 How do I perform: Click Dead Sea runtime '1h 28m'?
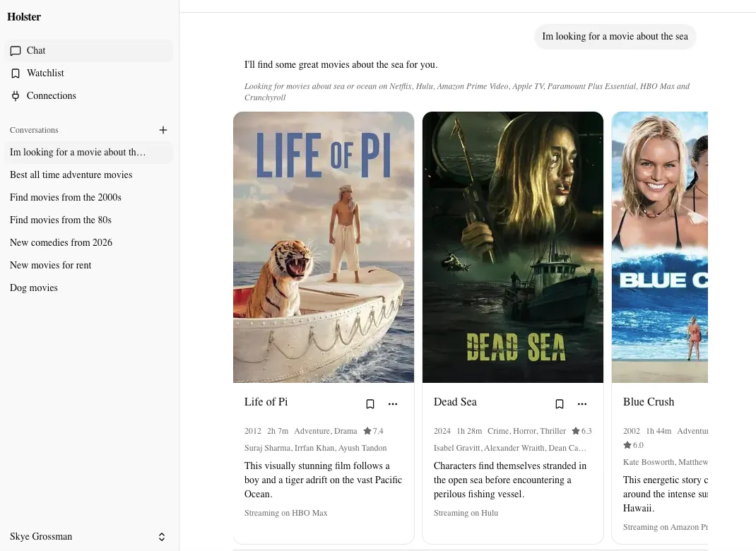coord(469,432)
